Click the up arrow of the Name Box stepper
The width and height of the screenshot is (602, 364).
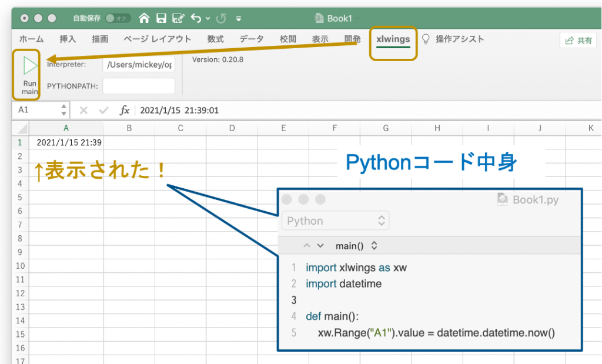point(63,107)
